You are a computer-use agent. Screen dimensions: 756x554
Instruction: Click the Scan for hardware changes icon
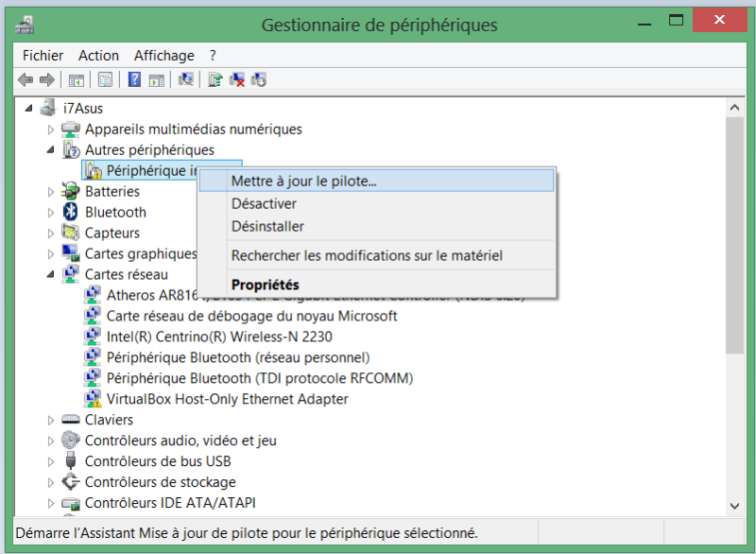point(185,79)
